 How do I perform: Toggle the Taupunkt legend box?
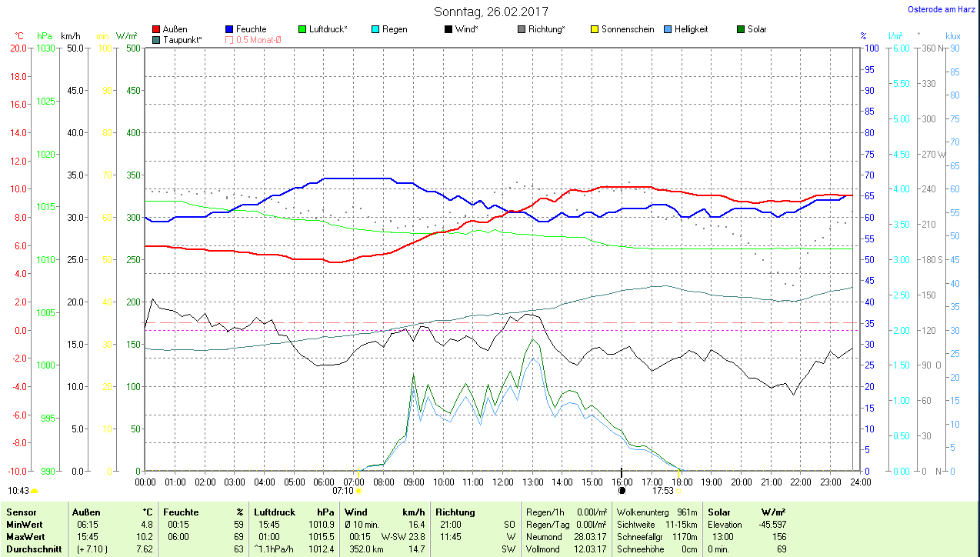[x=157, y=39]
